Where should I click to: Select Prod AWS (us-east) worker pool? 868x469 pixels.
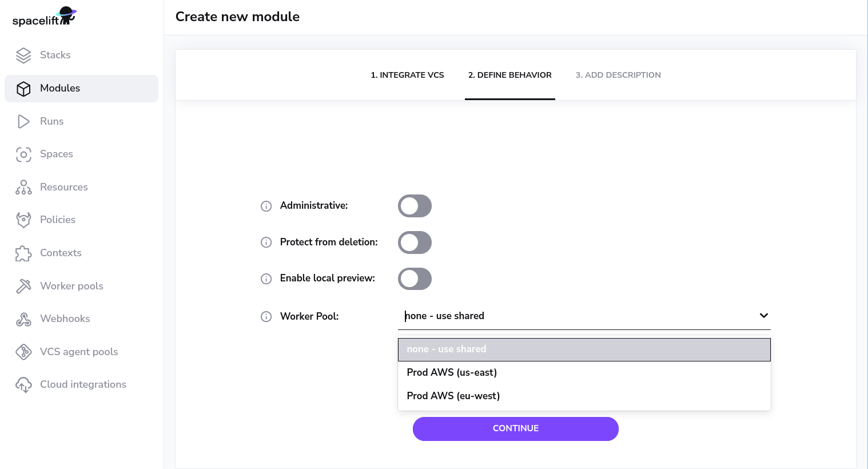(x=452, y=372)
